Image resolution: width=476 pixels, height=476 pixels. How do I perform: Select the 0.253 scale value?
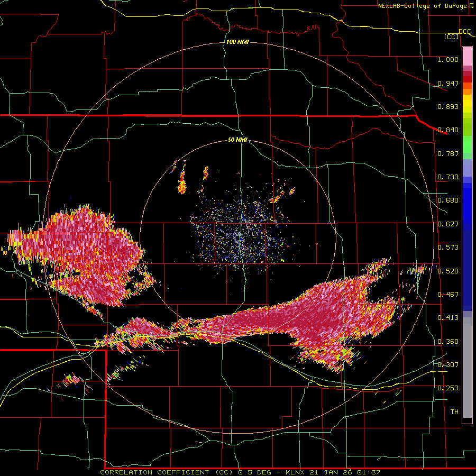point(448,388)
